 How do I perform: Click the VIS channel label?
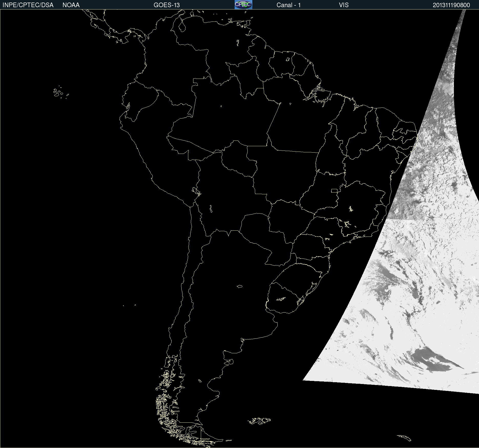pos(344,5)
